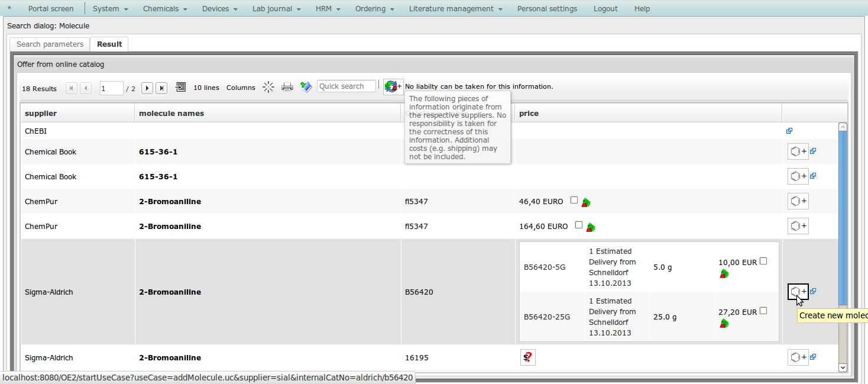Check the box beside 46,40 EURO price
Image resolution: width=868 pixels, height=384 pixels.
(x=574, y=200)
